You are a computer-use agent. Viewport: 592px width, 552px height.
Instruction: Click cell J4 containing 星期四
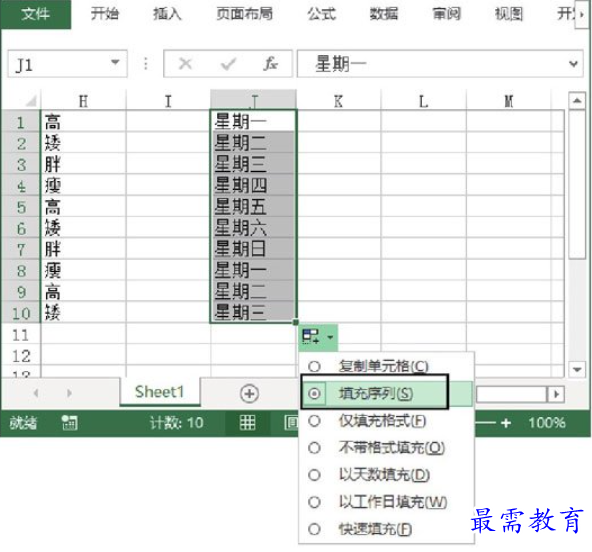[253, 185]
